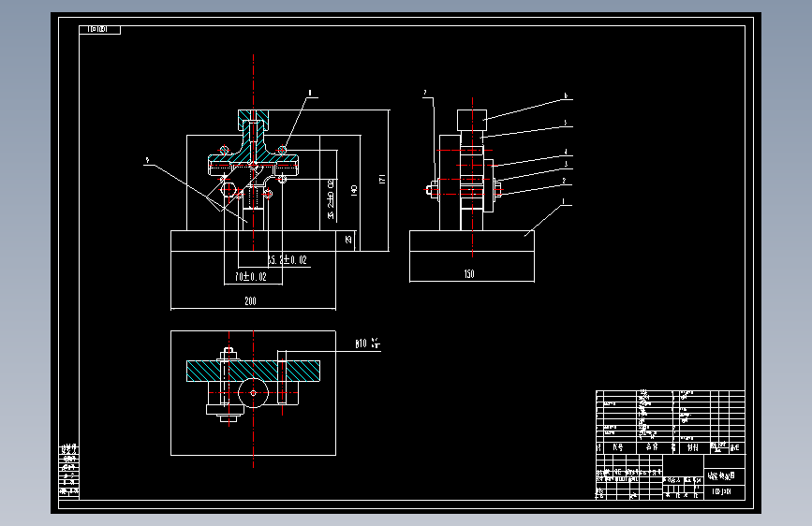Select part balloon number 7 leader label
This screenshot has width=812, height=526.
pyautogui.click(x=424, y=94)
